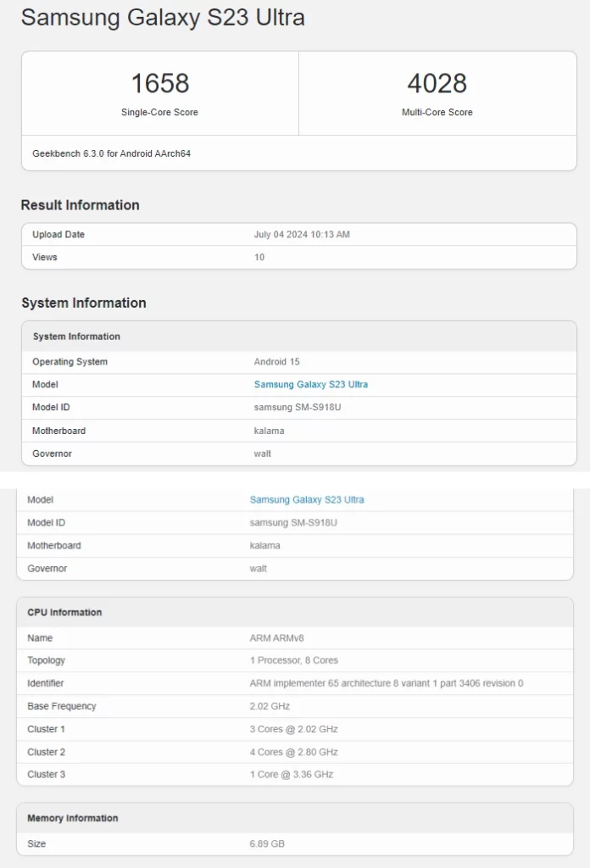This screenshot has height=868, width=590.
Task: Click the Cluster 3 label
Action: (46, 774)
